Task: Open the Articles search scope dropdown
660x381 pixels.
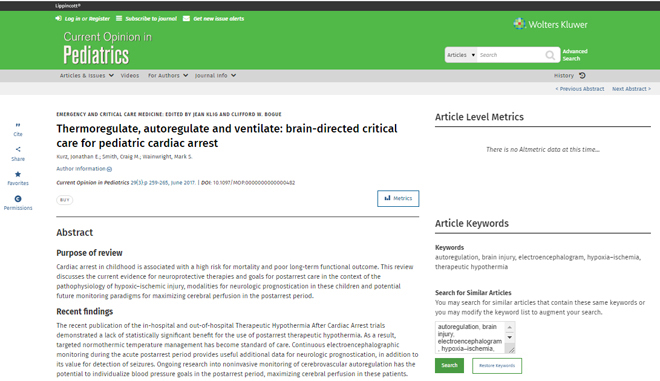Action: pos(461,55)
